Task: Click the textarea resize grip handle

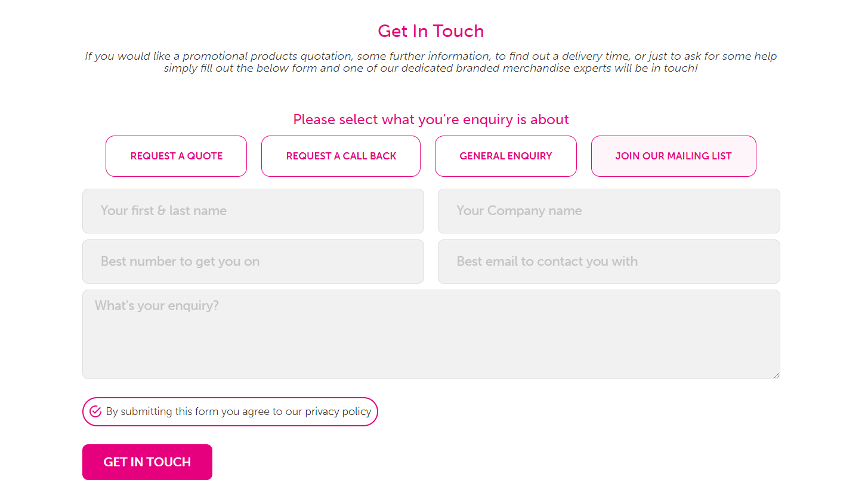Action: [x=777, y=375]
